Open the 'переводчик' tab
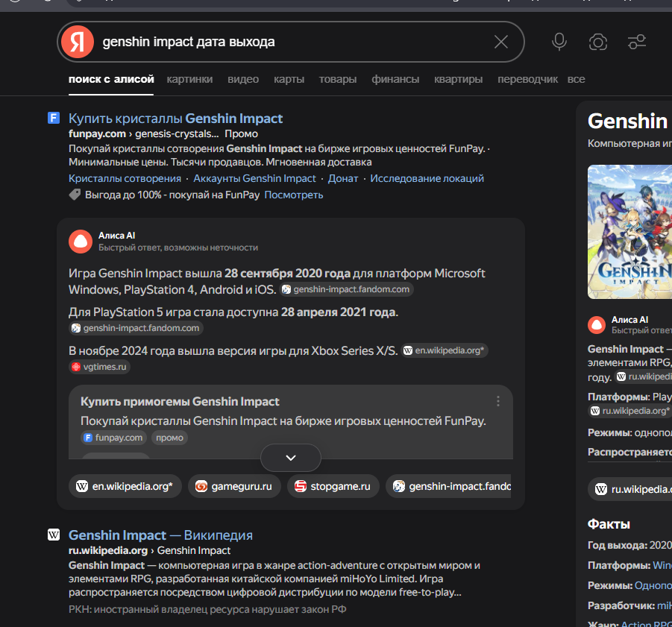672x627 pixels. click(x=527, y=79)
